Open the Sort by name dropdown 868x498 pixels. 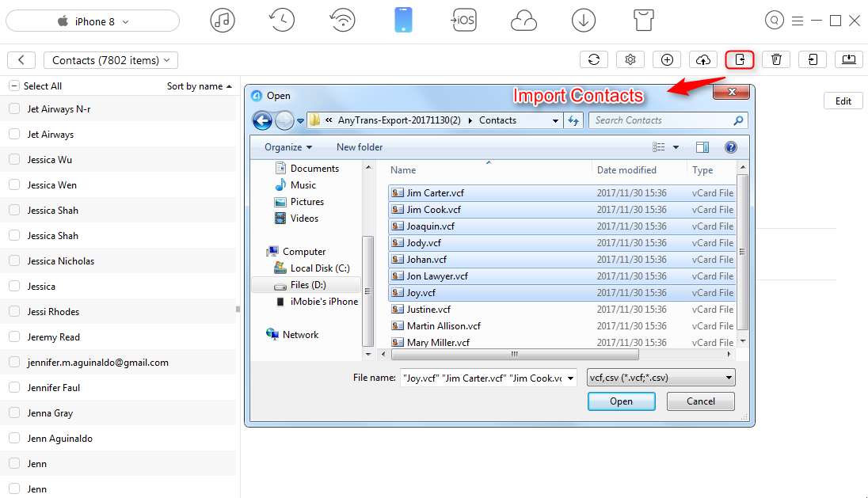[x=200, y=86]
